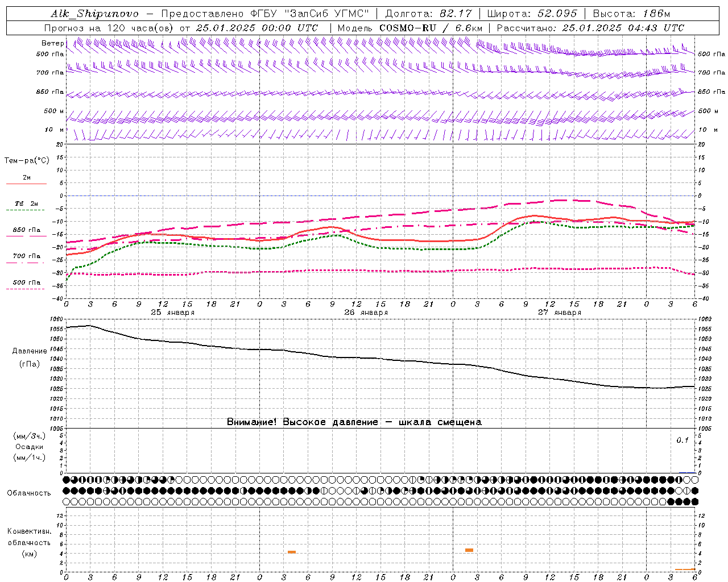Screen dimensions: 728x582
Task: Click the 'Тем-ра(°C)' axis title
Action: pos(27,161)
